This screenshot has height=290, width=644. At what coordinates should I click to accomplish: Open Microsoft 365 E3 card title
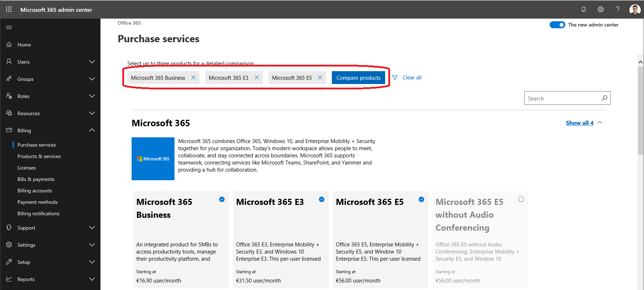(x=270, y=202)
